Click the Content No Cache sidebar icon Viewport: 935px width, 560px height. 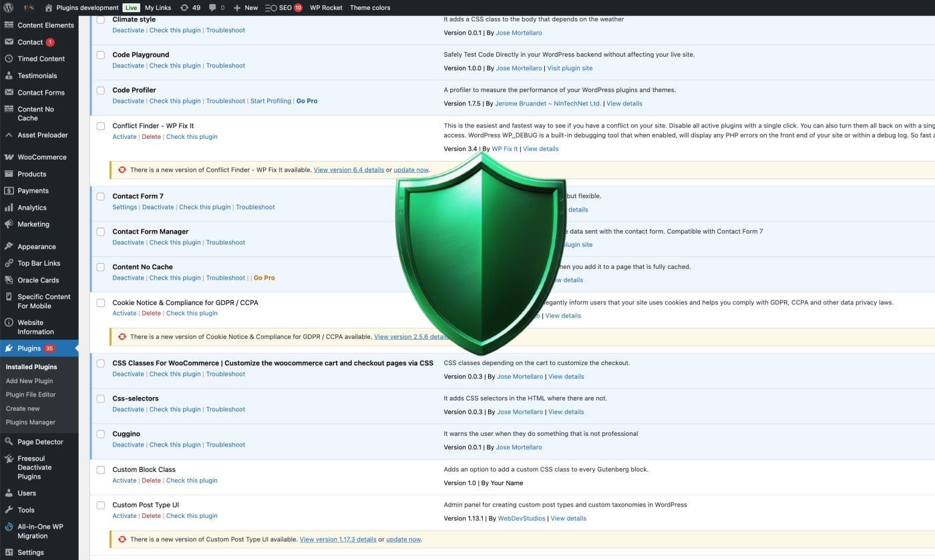(9, 109)
